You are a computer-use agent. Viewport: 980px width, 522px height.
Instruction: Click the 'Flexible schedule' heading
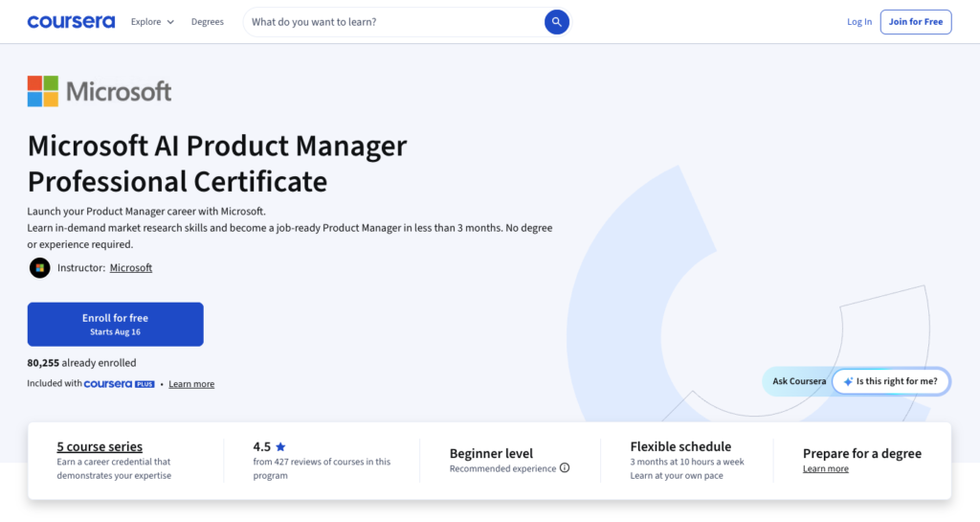point(680,446)
